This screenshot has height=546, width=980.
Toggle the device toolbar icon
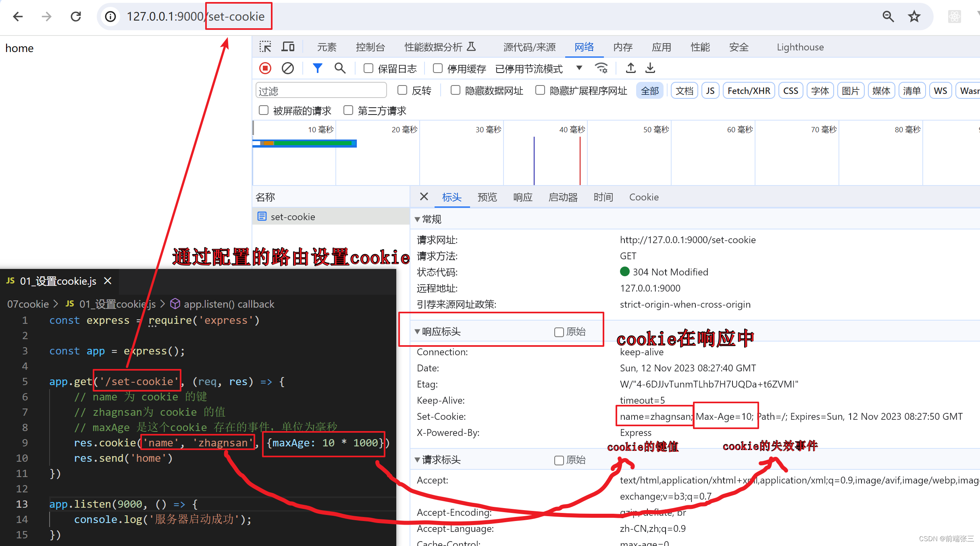click(x=288, y=47)
